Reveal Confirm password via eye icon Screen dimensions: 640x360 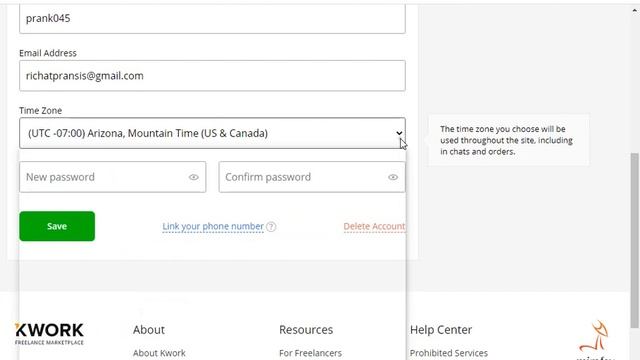coord(393,177)
